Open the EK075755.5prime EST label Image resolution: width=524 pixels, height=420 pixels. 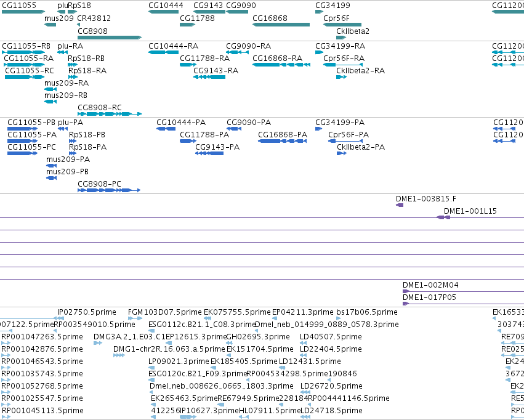click(x=237, y=312)
